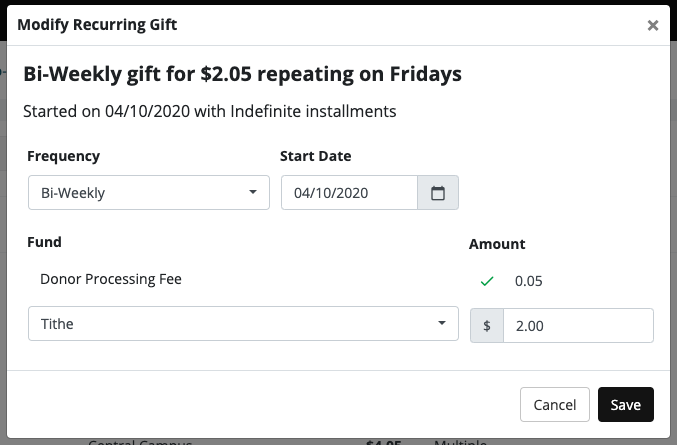The height and width of the screenshot is (445, 677).
Task: Expand the Tithe fund dropdown
Action: pyautogui.click(x=236, y=324)
